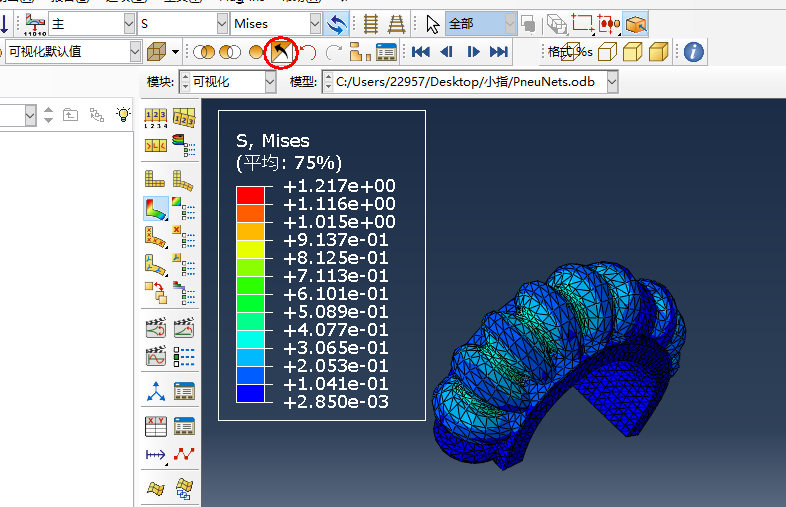Image resolution: width=786 pixels, height=507 pixels.
Task: Click the Create Coordinate System triad icon
Action: (157, 390)
